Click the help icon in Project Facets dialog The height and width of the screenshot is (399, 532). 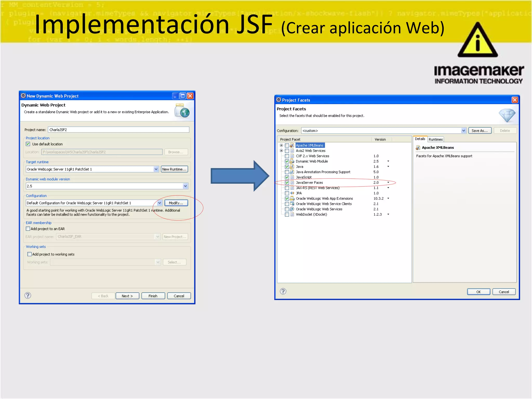click(x=283, y=291)
